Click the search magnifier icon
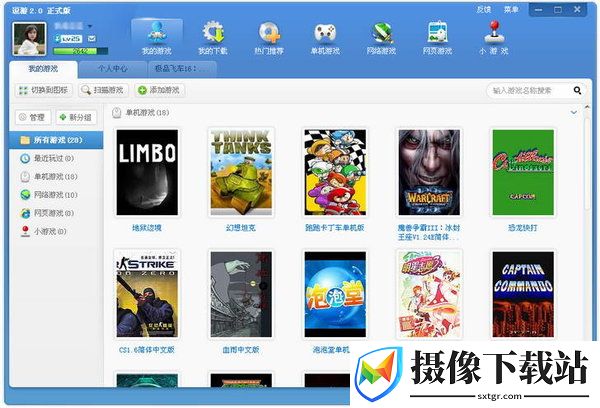The width and height of the screenshot is (600, 408). click(577, 91)
